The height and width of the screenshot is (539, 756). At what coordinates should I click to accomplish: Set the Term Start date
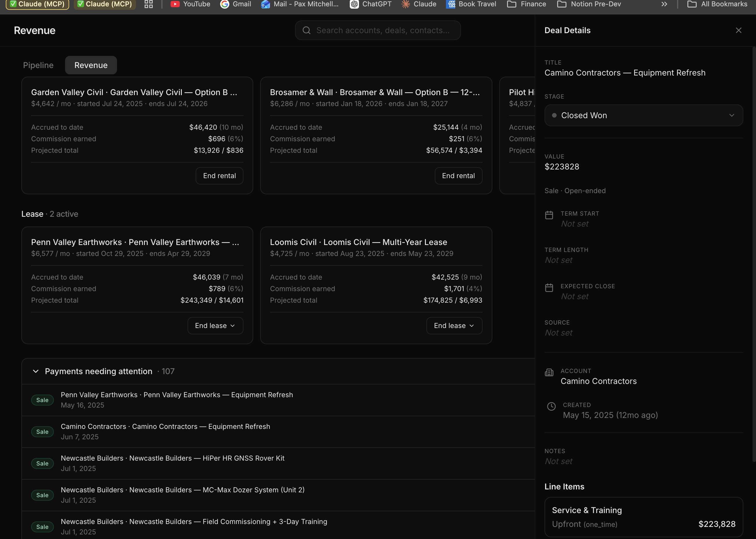(574, 224)
